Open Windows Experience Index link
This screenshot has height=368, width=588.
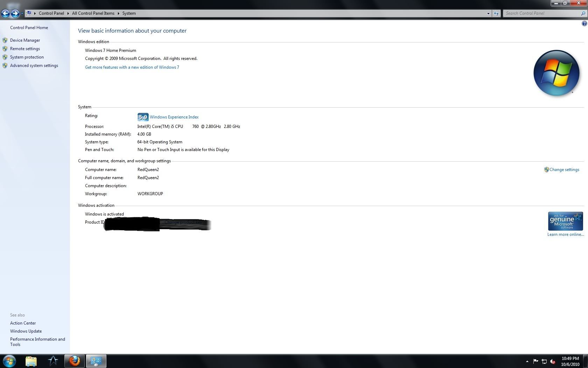point(174,117)
